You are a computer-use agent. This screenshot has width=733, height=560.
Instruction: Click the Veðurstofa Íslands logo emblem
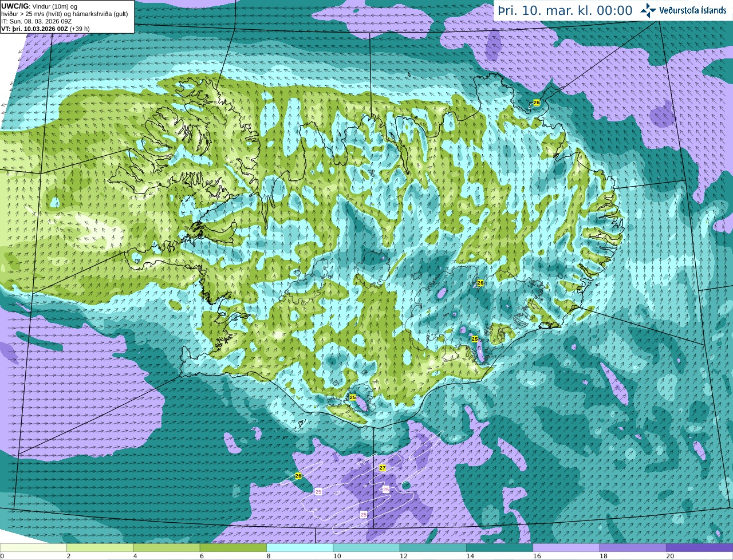pos(648,10)
